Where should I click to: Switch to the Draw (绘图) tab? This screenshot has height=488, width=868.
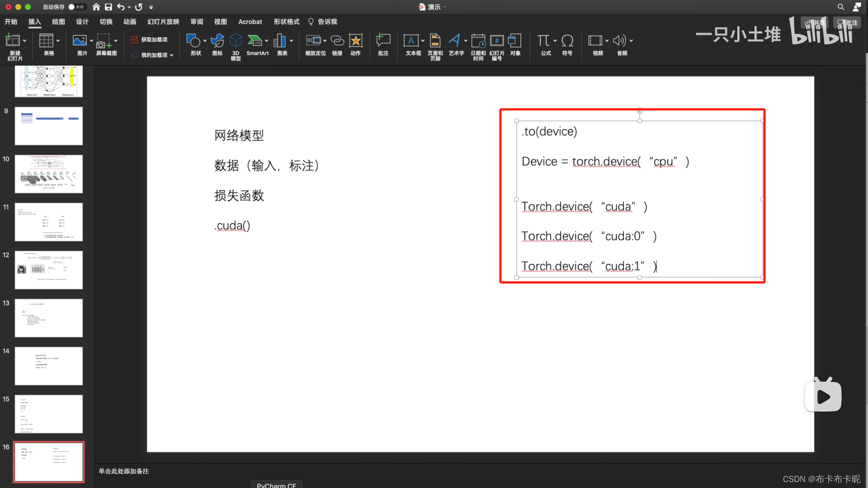[x=58, y=22]
